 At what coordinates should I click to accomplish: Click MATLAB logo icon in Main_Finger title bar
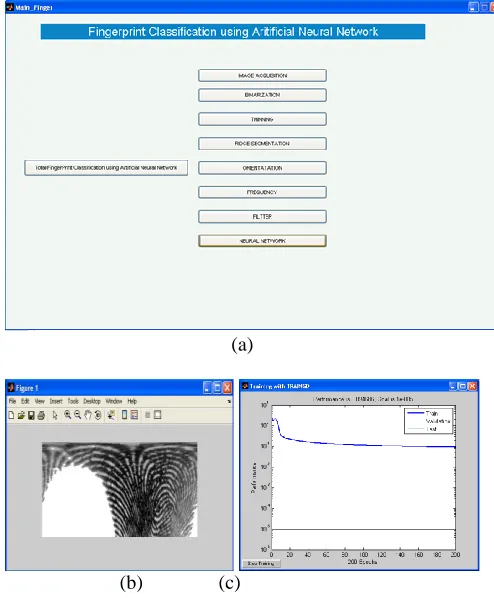[10, 7]
